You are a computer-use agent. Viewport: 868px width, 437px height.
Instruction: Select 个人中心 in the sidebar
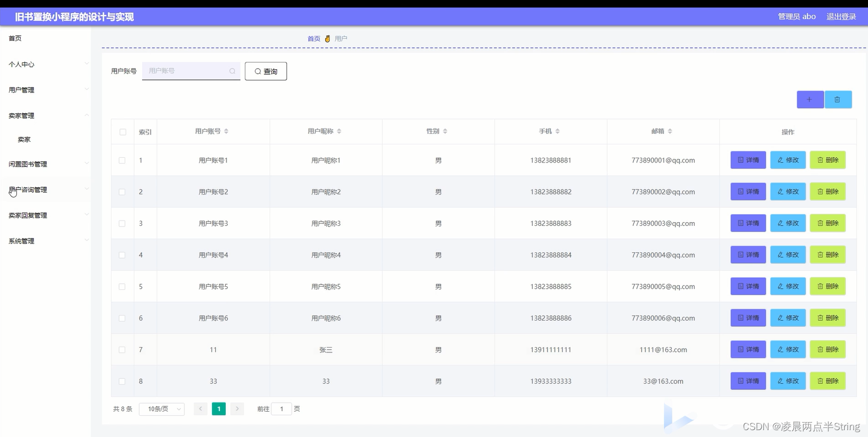22,64
